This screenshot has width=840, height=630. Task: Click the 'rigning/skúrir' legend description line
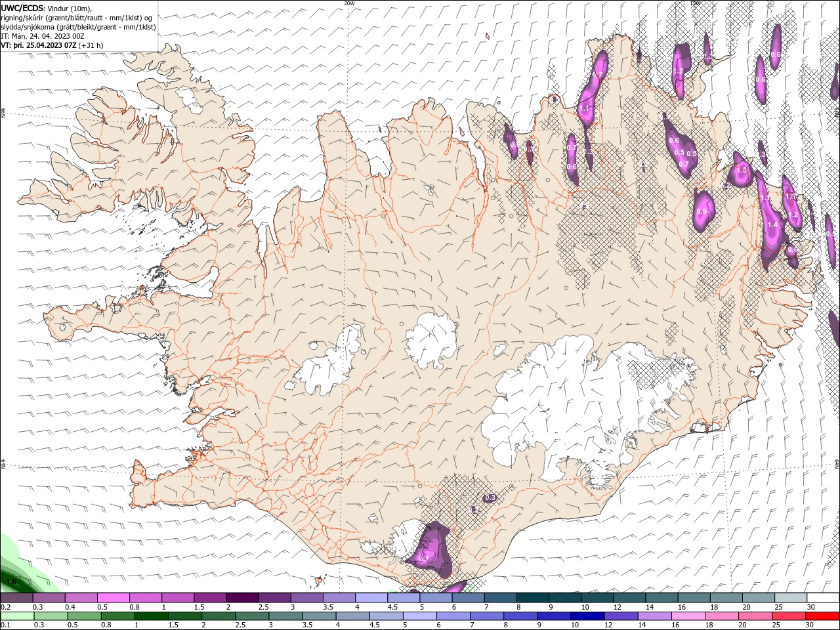[77, 18]
